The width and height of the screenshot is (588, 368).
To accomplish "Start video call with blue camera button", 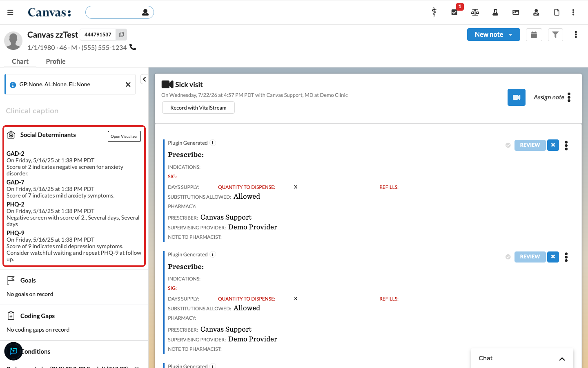I will (517, 97).
